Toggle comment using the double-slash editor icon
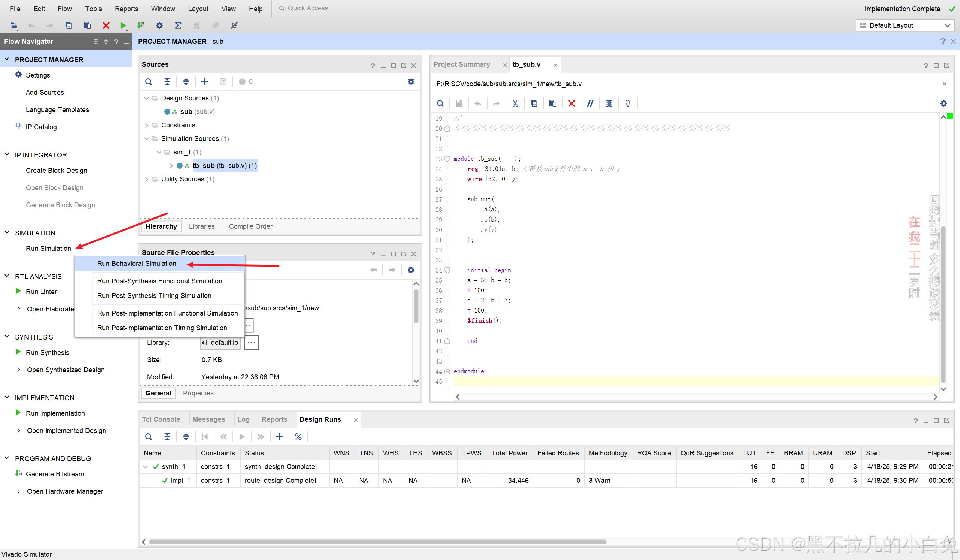Viewport: 960px width, 560px height. [x=590, y=103]
